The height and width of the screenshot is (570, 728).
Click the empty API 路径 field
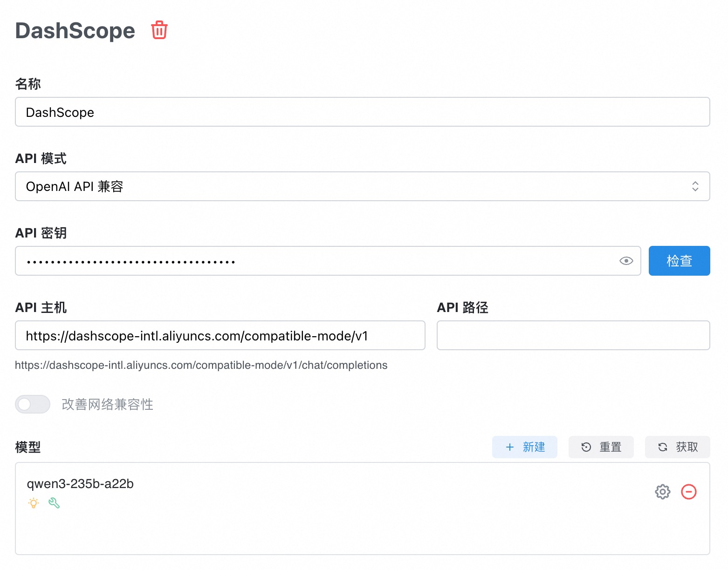573,335
